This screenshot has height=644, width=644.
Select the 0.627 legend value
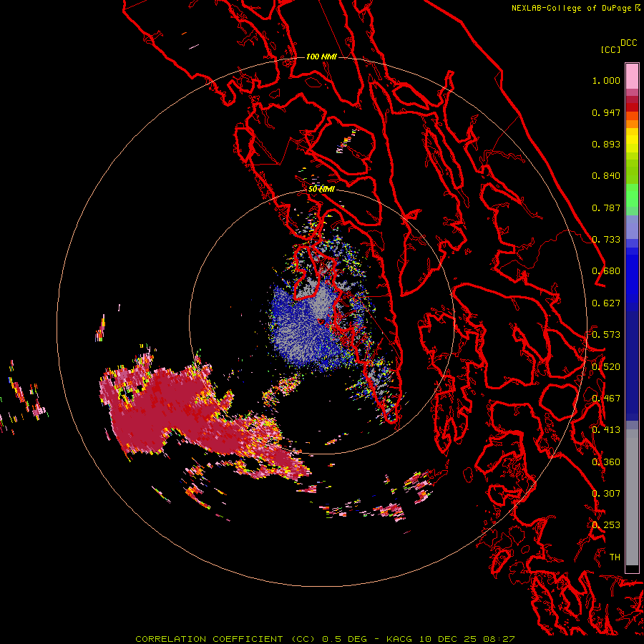pos(606,303)
